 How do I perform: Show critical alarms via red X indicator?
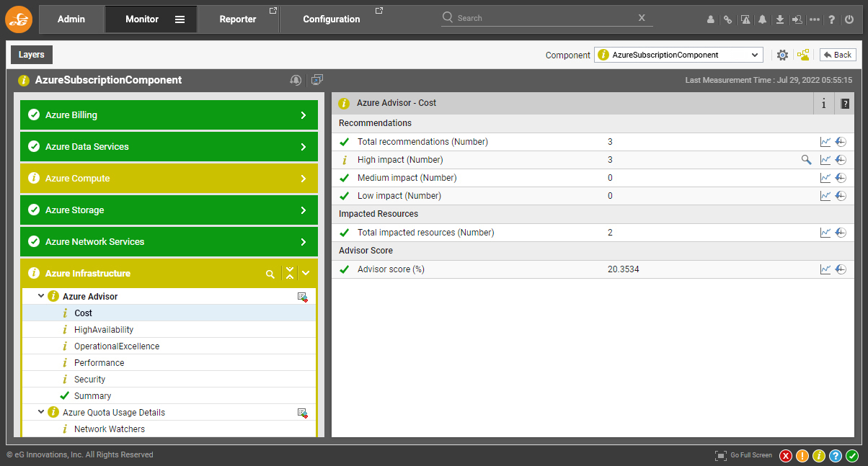(x=786, y=455)
